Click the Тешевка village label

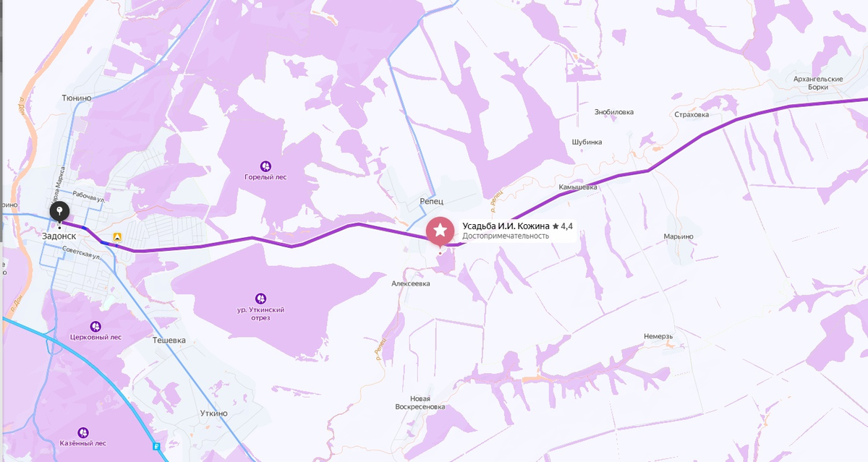point(169,340)
